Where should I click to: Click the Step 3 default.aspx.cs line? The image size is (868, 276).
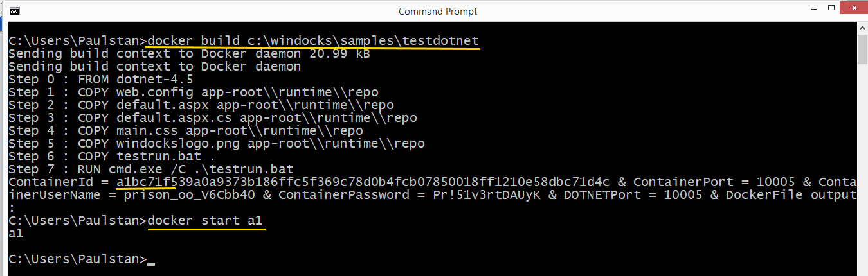212,118
